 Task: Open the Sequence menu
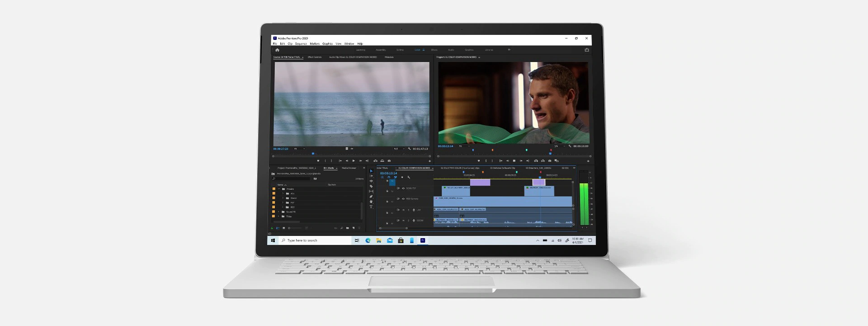point(301,44)
